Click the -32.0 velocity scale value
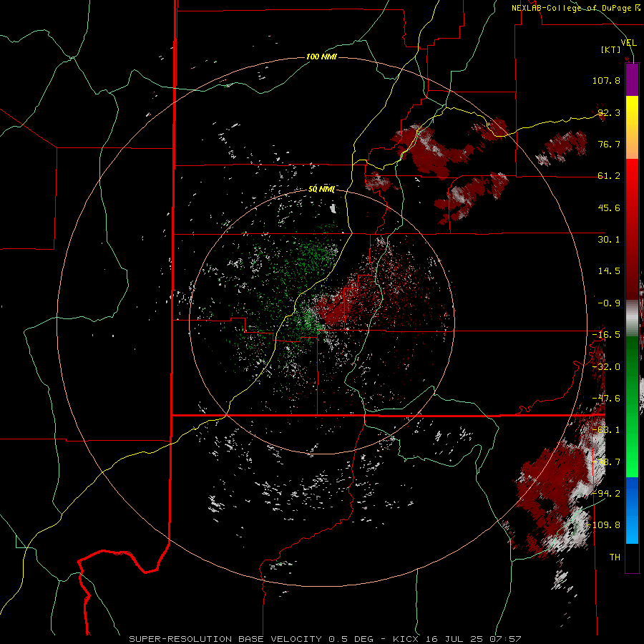 606,367
